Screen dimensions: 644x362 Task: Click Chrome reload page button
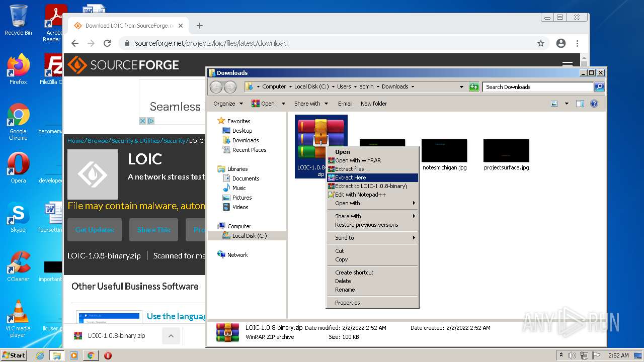[x=107, y=43]
